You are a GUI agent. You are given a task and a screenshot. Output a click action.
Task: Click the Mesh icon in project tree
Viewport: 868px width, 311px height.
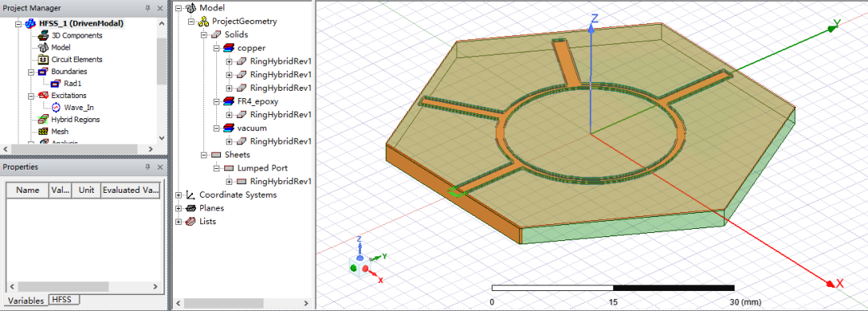coord(43,132)
